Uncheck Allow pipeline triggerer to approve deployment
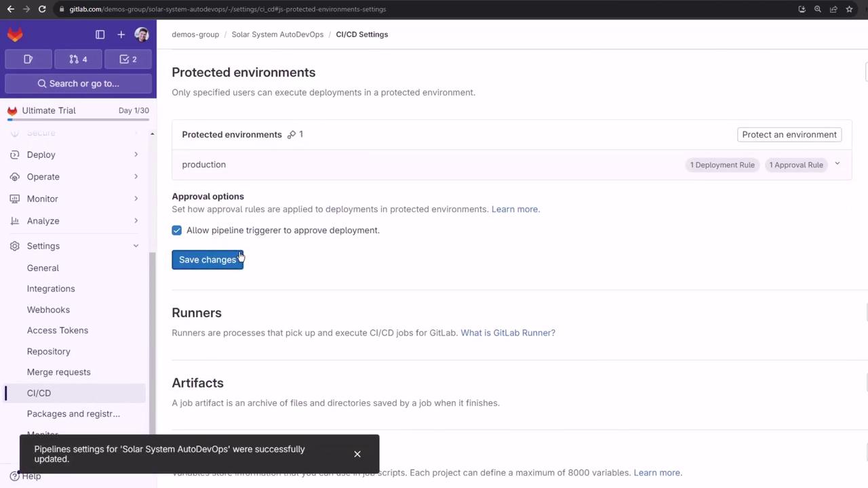Viewport: 868px width, 488px height. pyautogui.click(x=177, y=230)
